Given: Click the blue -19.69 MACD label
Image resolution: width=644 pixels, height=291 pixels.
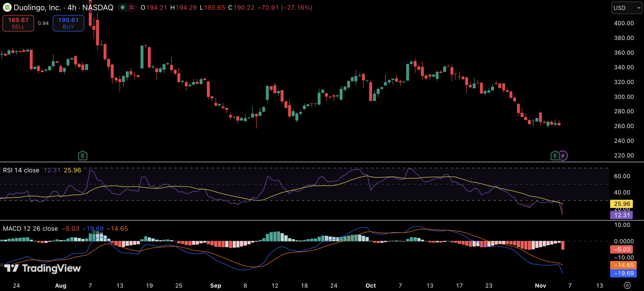Looking at the screenshot, I should pyautogui.click(x=623, y=273).
